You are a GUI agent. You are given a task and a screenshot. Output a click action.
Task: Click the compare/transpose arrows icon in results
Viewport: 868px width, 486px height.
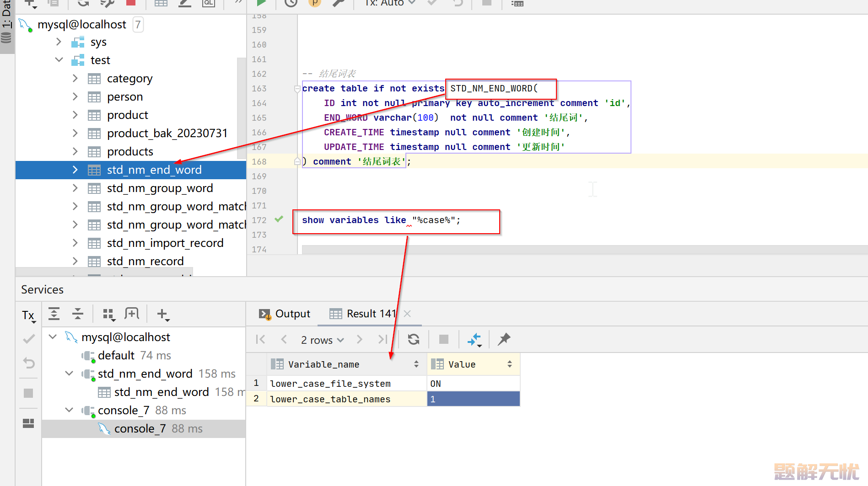point(474,340)
